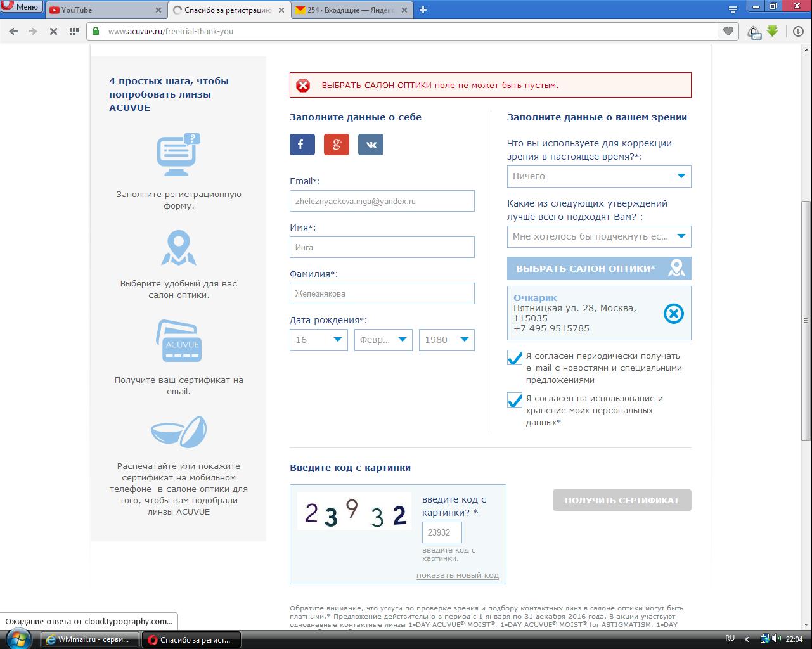This screenshot has height=649, width=812.
Task: Click the network tray icon
Action: [x=764, y=639]
